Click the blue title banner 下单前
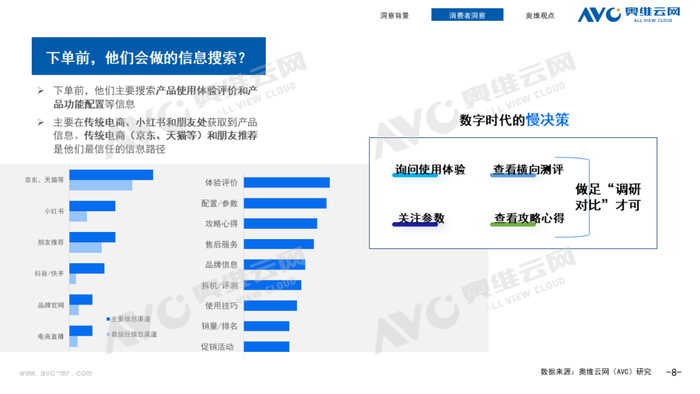Viewport: 700px width, 394px height. (x=149, y=56)
